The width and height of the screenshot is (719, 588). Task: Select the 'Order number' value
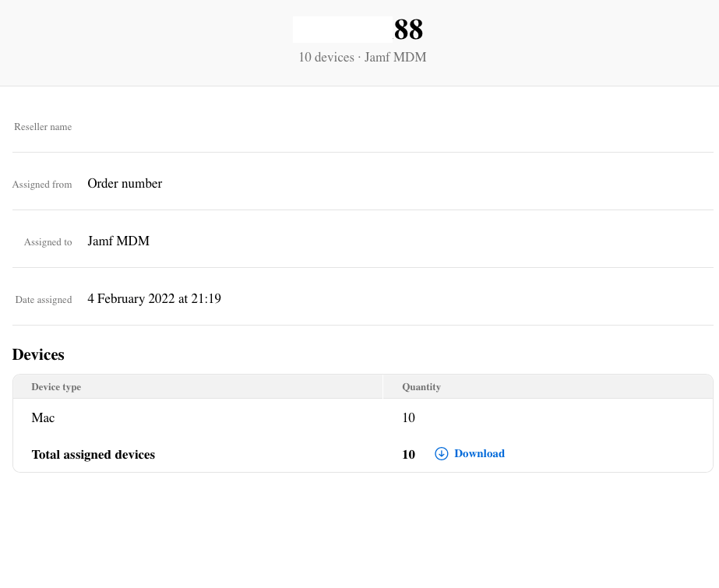coord(125,183)
